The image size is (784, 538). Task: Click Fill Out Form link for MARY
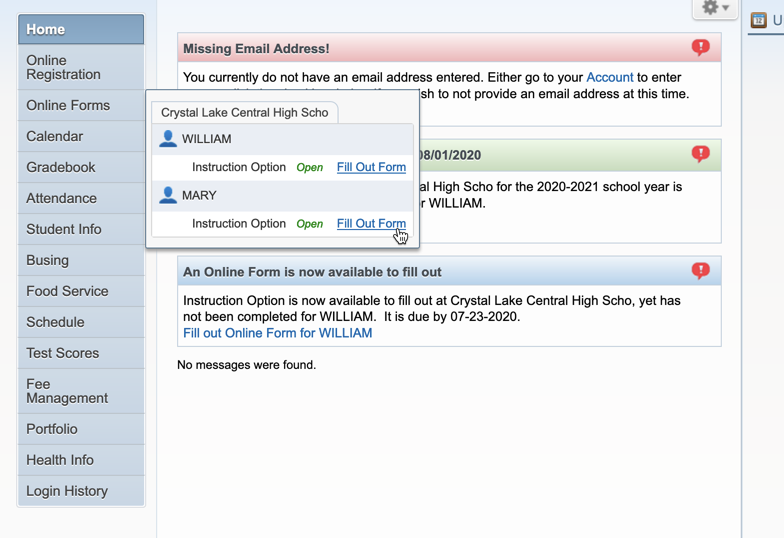point(371,224)
